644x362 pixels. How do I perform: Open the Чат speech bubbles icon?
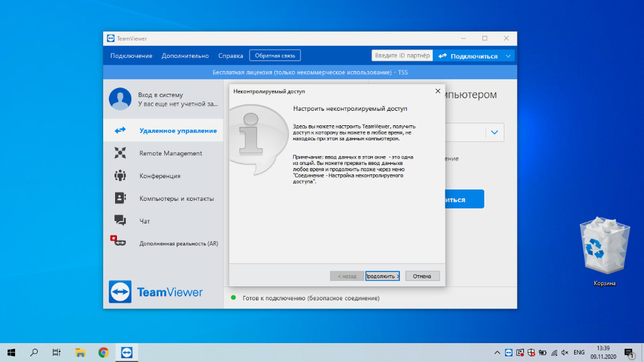click(x=120, y=220)
